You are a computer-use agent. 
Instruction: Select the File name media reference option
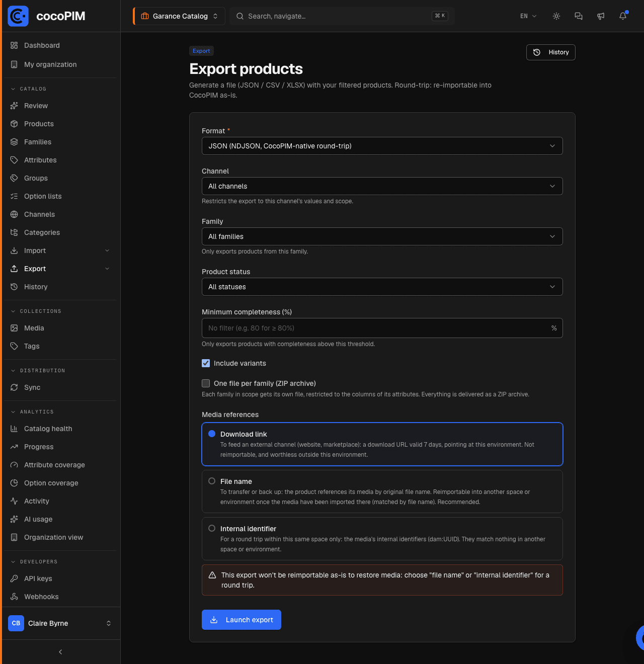pos(382,491)
